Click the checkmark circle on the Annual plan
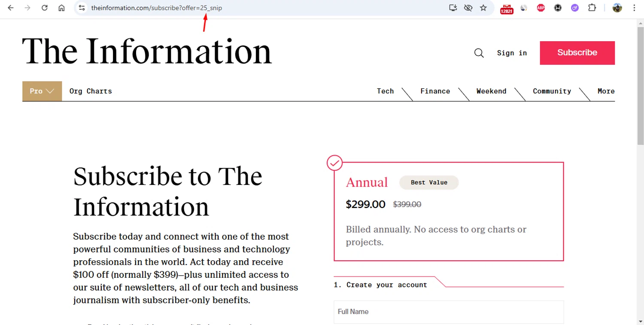Viewport: 644px width, 325px height. pos(334,163)
